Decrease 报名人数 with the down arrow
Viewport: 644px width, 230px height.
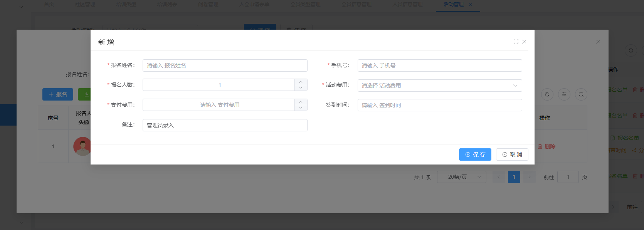[301, 88]
